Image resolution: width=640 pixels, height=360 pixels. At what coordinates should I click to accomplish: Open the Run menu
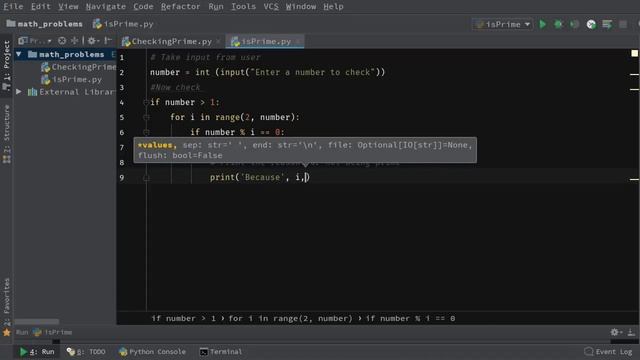coord(216,7)
